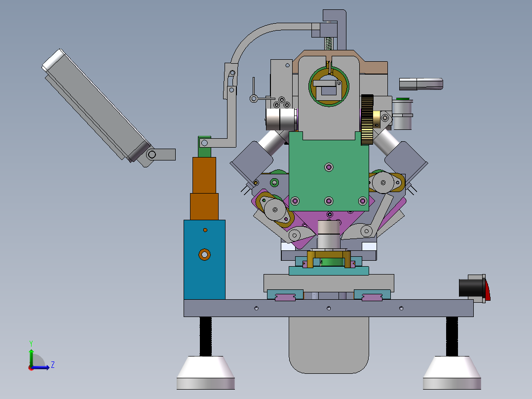Select the vertical silver cylinder below the green plate
The image size is (532, 399).
(x=329, y=234)
